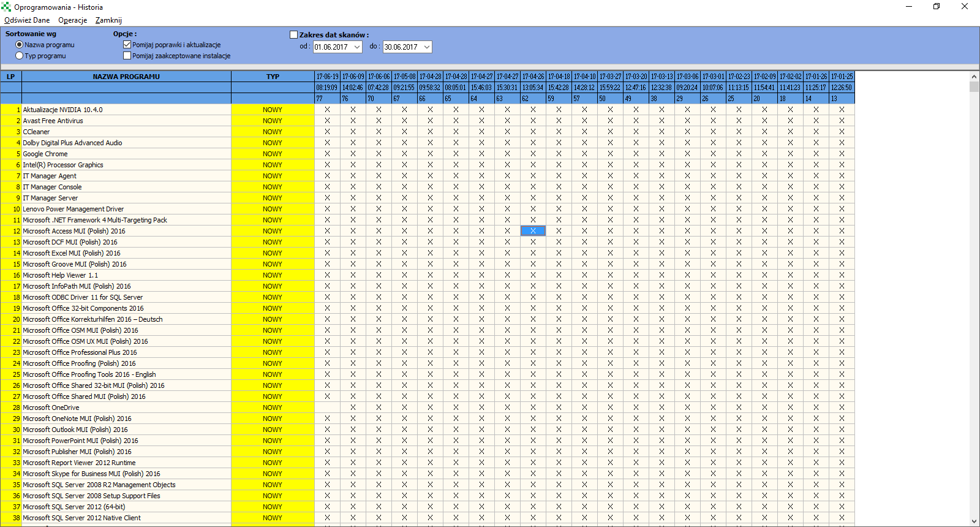Click the "17-06-19" scan date column header
980x527 pixels.
pos(327,77)
